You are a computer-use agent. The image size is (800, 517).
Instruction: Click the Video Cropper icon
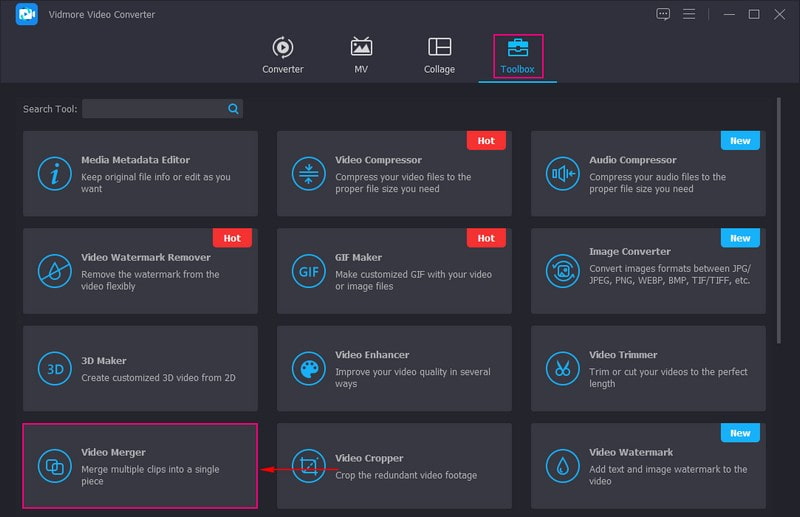(308, 466)
